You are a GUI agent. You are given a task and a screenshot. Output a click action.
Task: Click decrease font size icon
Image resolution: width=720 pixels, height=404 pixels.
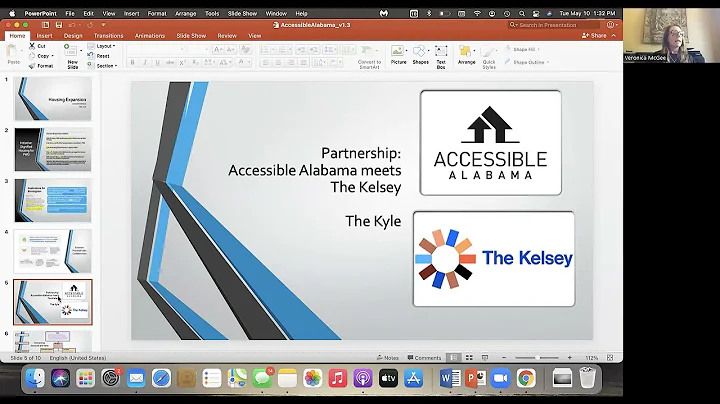click(x=231, y=49)
